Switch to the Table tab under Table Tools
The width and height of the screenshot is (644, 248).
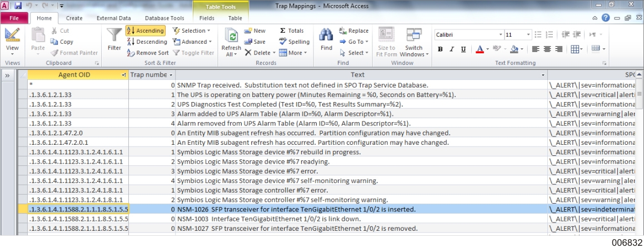[235, 18]
